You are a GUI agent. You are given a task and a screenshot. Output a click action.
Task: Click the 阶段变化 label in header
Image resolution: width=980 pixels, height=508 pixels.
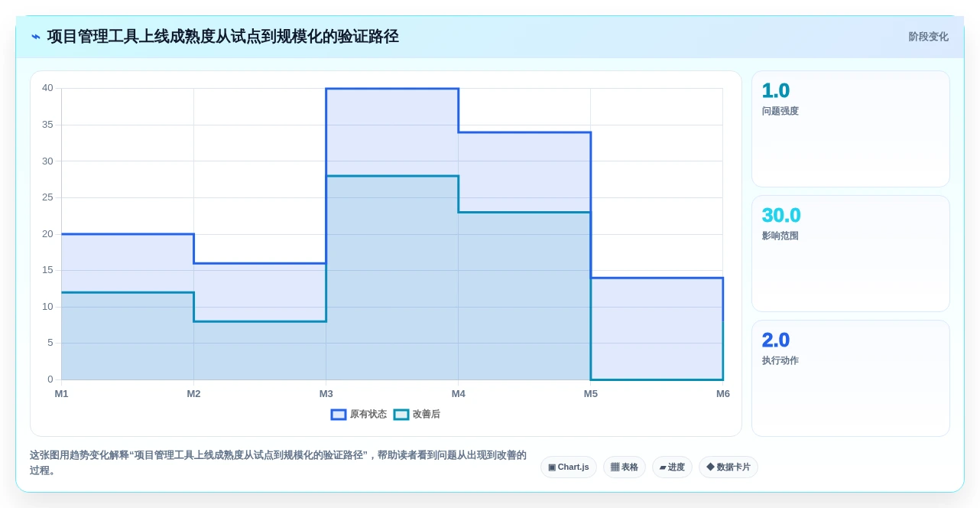pyautogui.click(x=928, y=37)
